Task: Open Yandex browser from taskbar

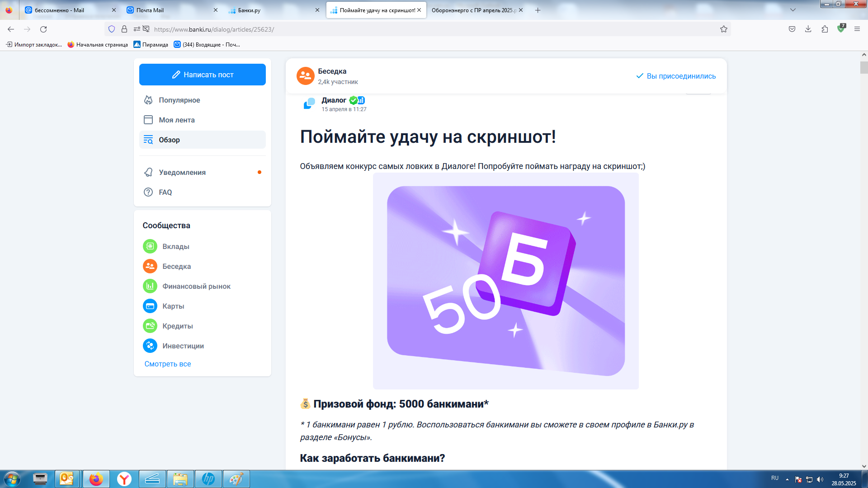Action: pos(124,479)
